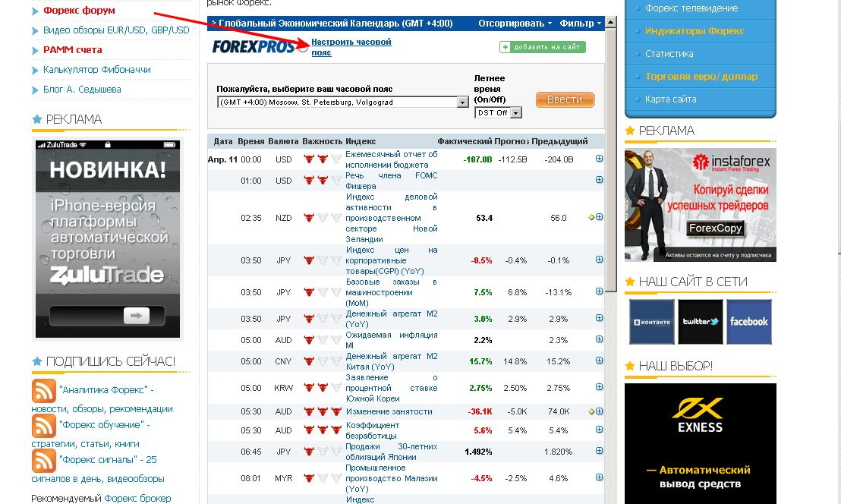Open Индикаторы Форекс menu item

[694, 31]
